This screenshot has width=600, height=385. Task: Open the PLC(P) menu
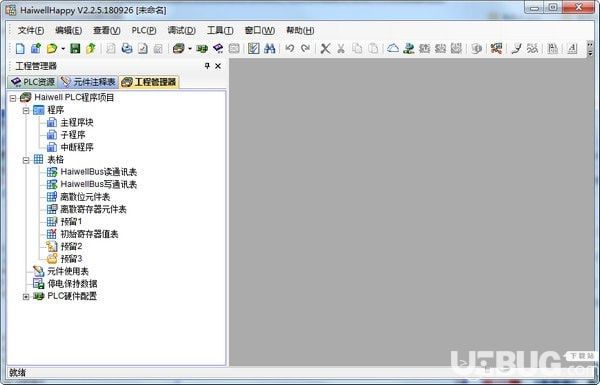pyautogui.click(x=144, y=31)
